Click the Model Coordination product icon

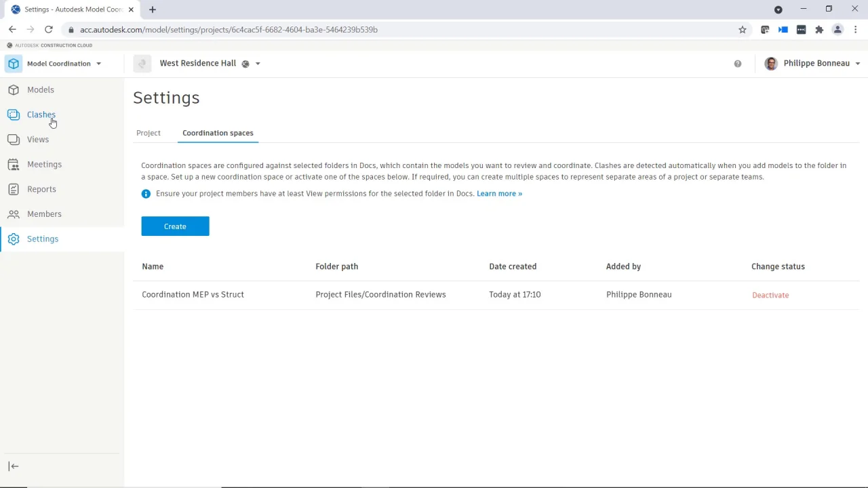[x=14, y=64]
